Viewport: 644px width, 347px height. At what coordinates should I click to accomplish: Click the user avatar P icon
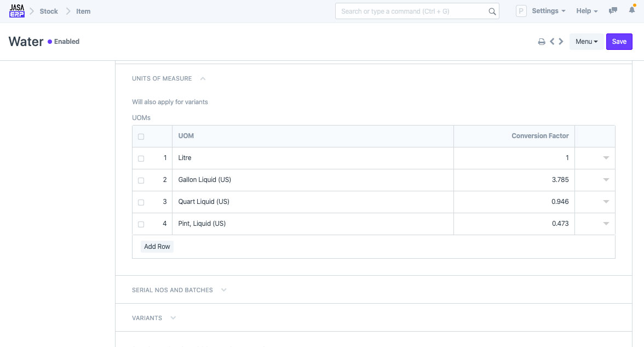click(521, 11)
